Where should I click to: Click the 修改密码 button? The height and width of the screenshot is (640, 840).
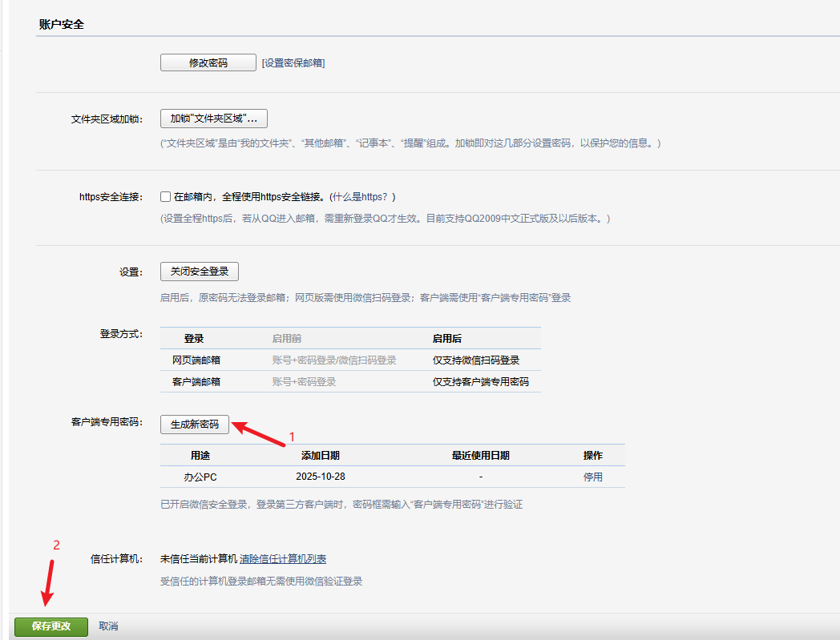208,62
